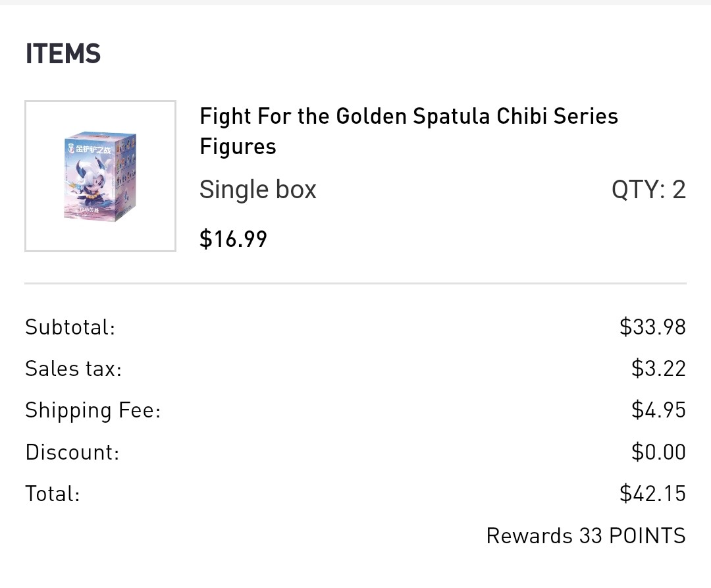Image resolution: width=711 pixels, height=588 pixels.
Task: Select the Single box variant text
Action: 257,190
